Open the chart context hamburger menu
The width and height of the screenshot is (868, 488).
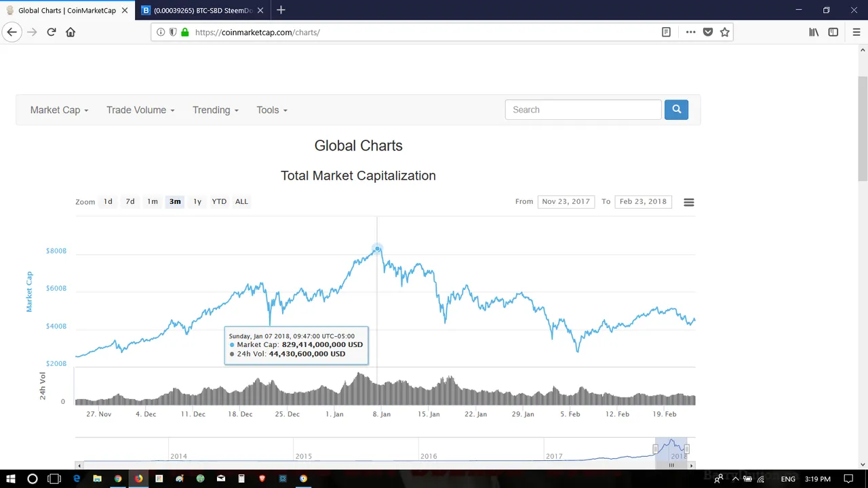(x=689, y=202)
